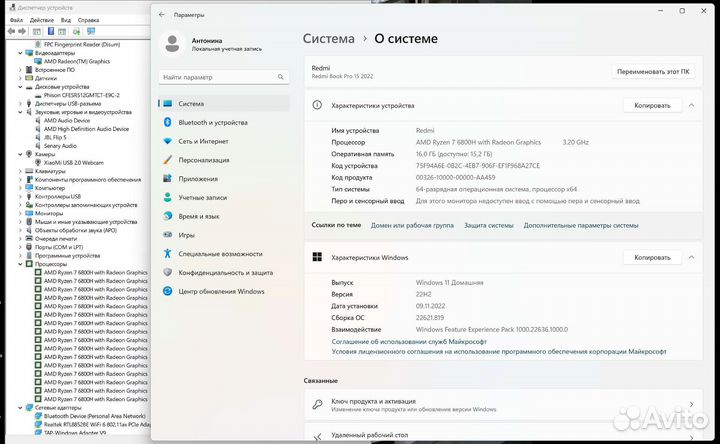720x444 pixels.
Task: Focus the Найти параметр search field
Action: [x=224, y=77]
